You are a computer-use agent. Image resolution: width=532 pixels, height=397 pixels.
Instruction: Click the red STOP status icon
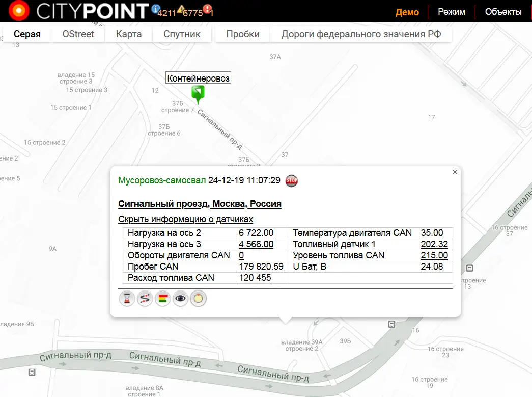(x=291, y=180)
